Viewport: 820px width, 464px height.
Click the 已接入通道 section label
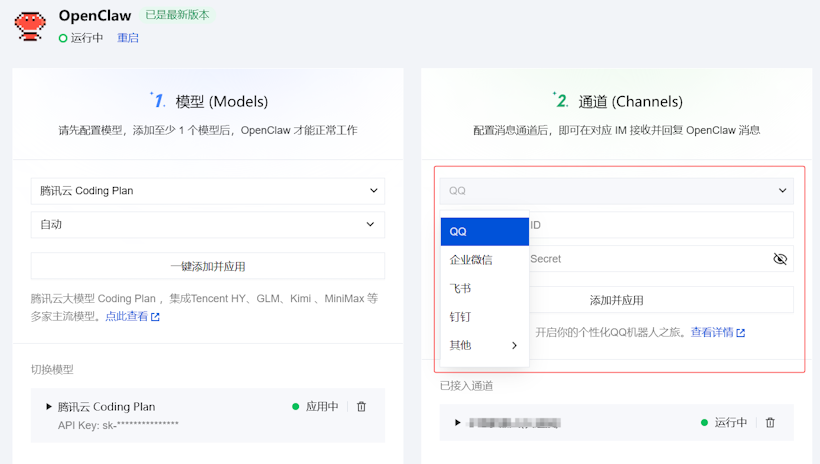(466, 386)
